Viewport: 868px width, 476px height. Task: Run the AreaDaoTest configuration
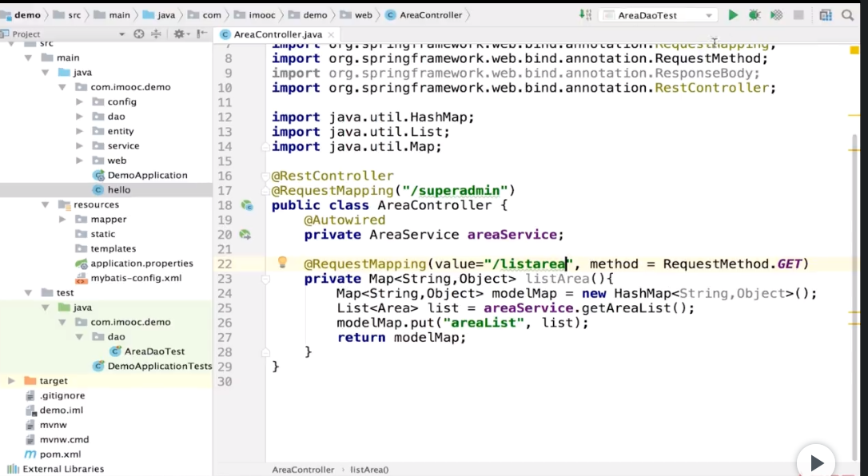[x=733, y=15]
